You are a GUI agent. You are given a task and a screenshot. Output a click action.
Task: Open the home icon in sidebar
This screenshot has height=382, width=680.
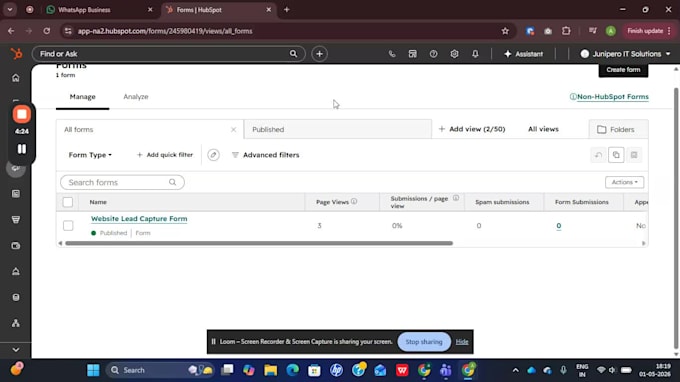tap(16, 78)
